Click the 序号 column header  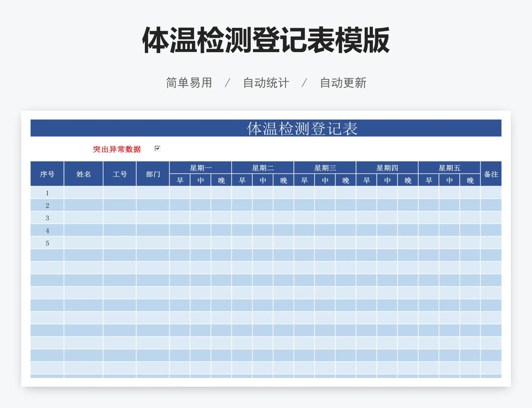[47, 174]
